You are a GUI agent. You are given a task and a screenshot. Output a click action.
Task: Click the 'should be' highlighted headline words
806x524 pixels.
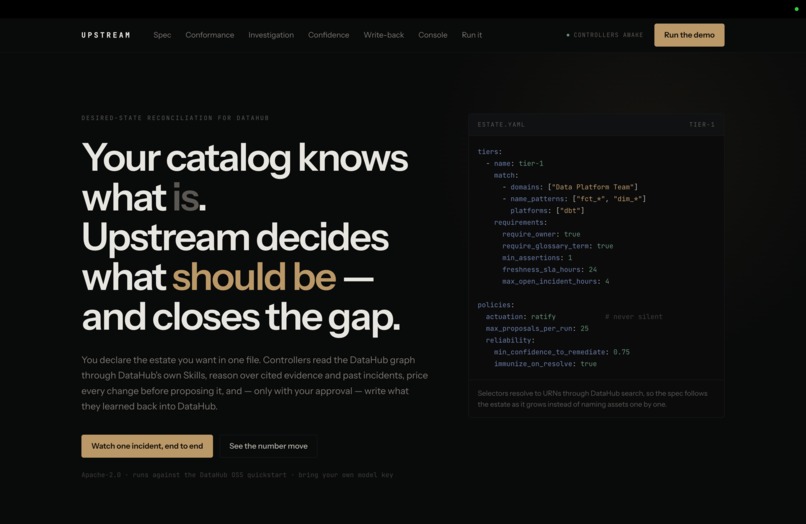coord(254,277)
